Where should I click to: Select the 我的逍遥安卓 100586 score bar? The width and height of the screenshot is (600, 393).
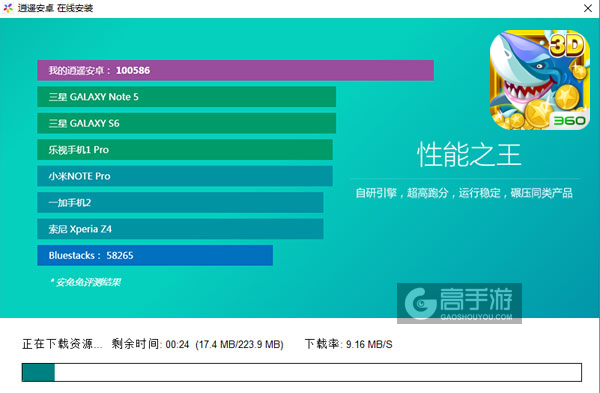click(x=235, y=70)
